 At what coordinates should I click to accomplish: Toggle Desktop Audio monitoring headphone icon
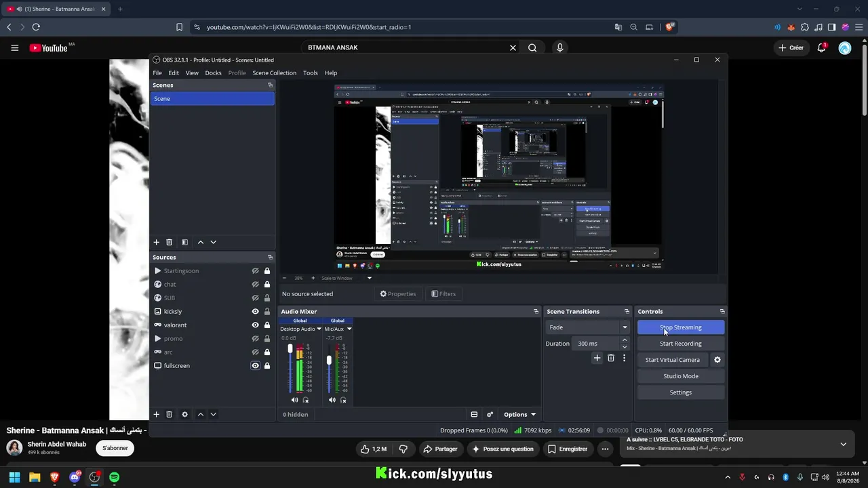coord(306,400)
